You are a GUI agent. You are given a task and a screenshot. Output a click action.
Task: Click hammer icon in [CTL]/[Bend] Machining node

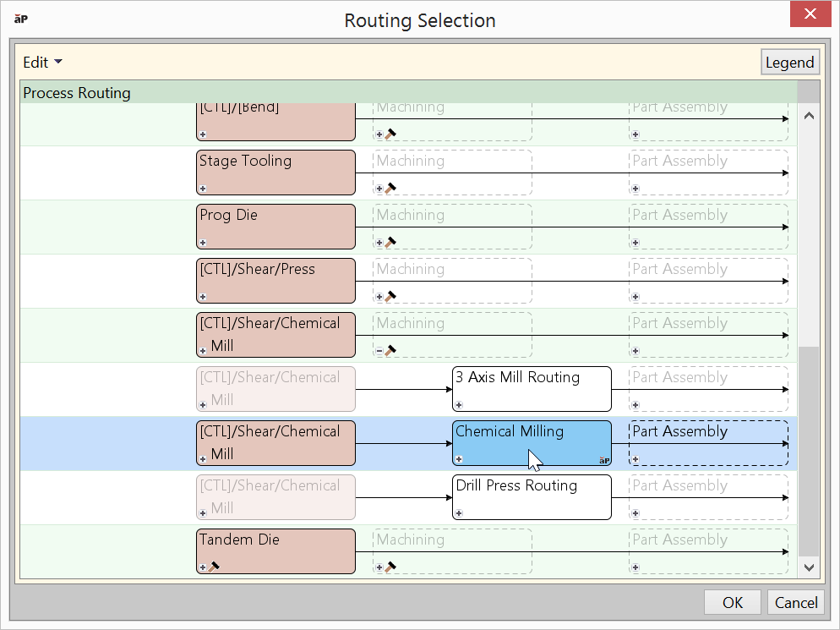tap(390, 134)
